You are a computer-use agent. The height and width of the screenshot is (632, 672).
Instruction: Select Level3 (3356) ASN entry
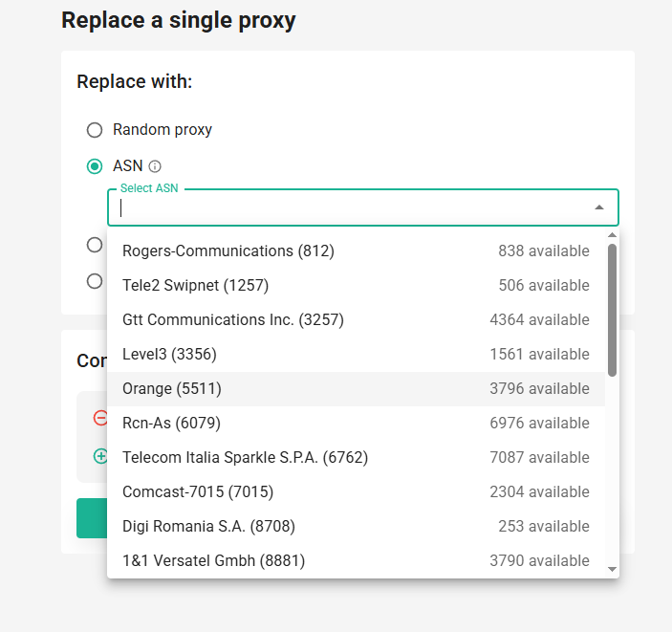(357, 354)
